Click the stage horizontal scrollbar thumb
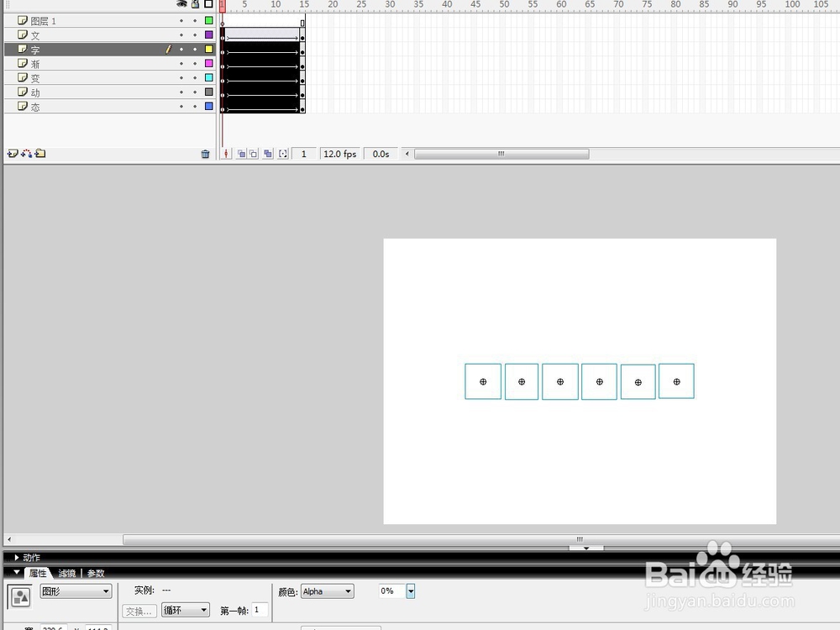This screenshot has height=630, width=840. coord(579,539)
